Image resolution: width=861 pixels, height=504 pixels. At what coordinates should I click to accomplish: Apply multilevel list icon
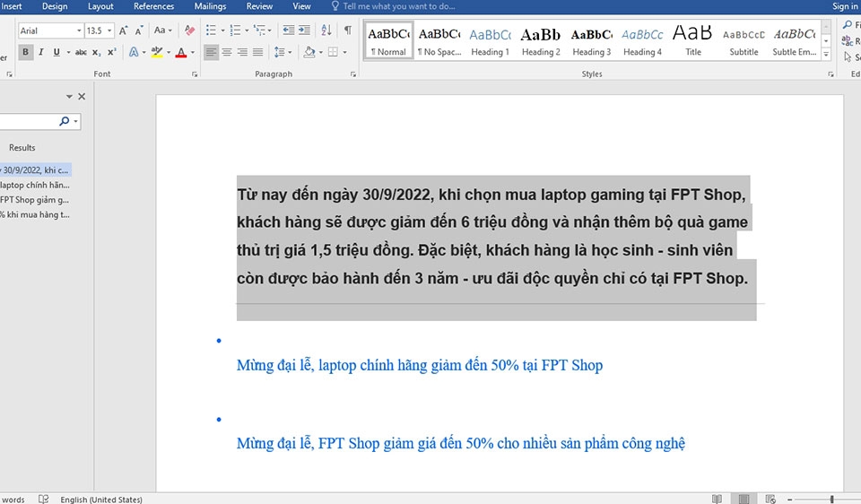pyautogui.click(x=259, y=30)
